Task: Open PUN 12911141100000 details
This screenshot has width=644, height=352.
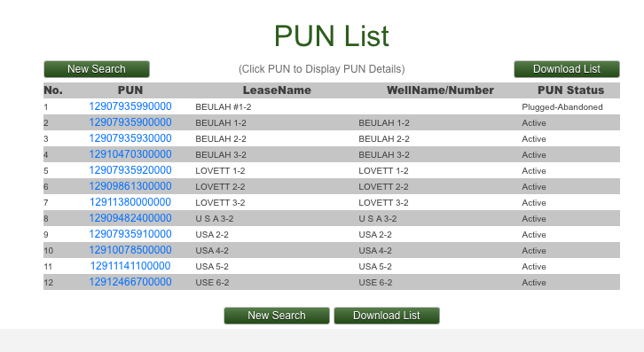Action: pos(130,267)
